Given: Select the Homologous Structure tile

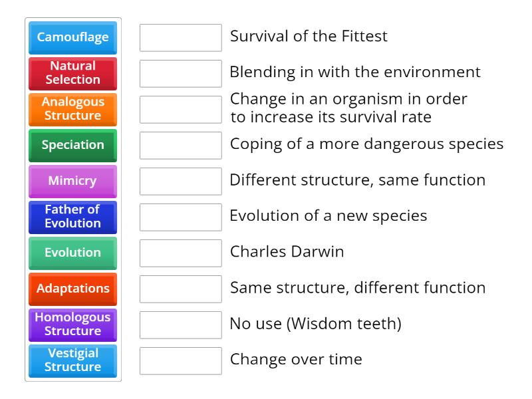Looking at the screenshot, I should (72, 325).
